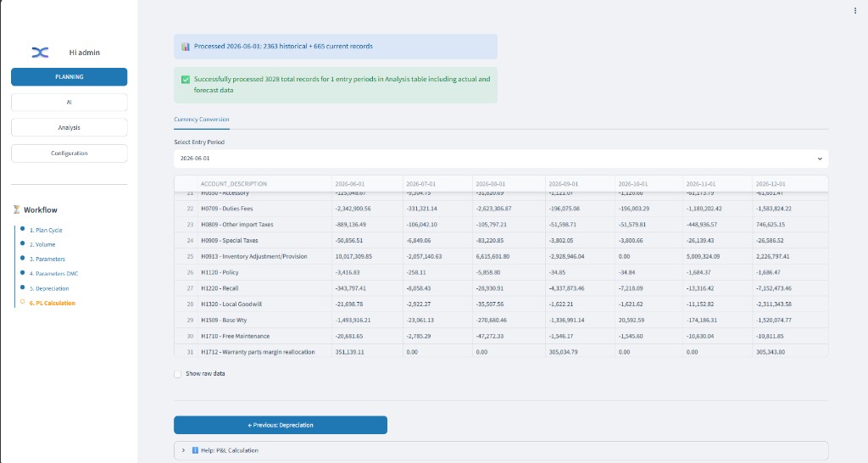Viewport: 868px width, 463px height.
Task: Select the H0913 - Inventory Adjustment/Provision row
Action: click(x=501, y=256)
